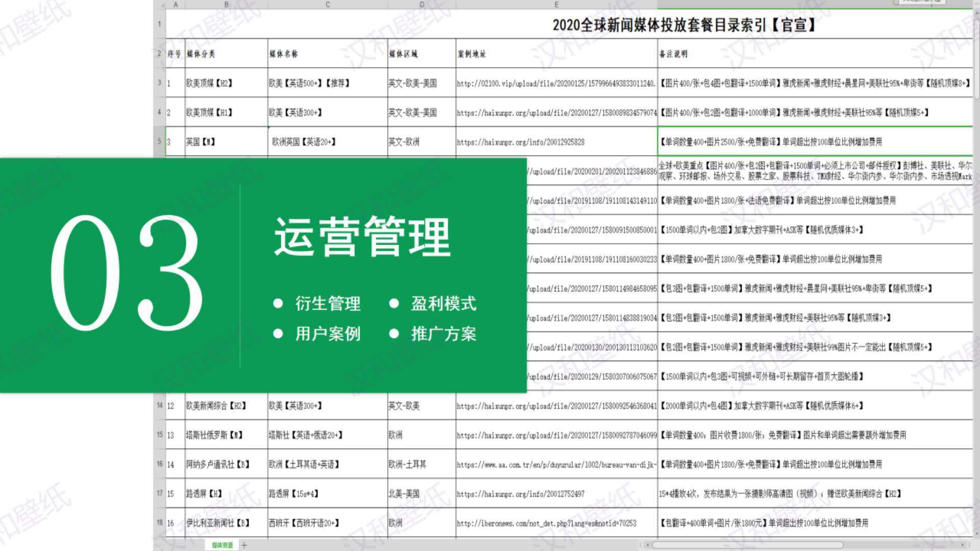Select cell 塔斯社【英语+俄语20+】
Screen dimensions: 980x551
click(x=328, y=435)
